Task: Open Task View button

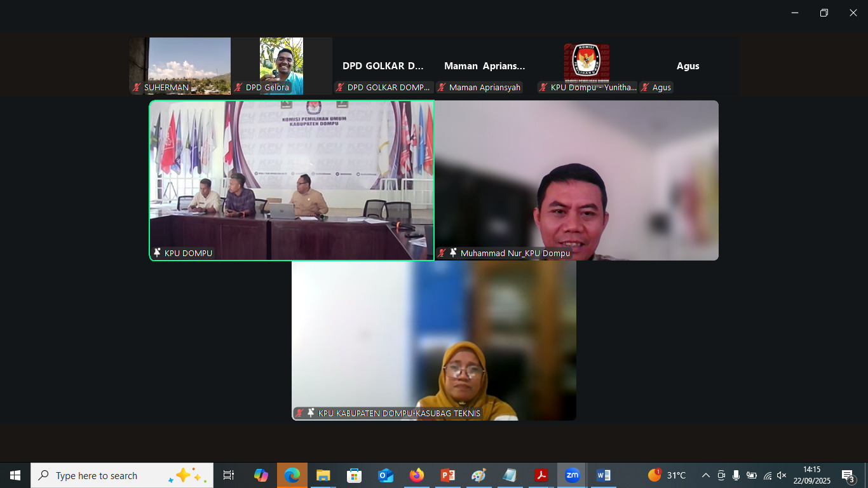Action: (229, 475)
